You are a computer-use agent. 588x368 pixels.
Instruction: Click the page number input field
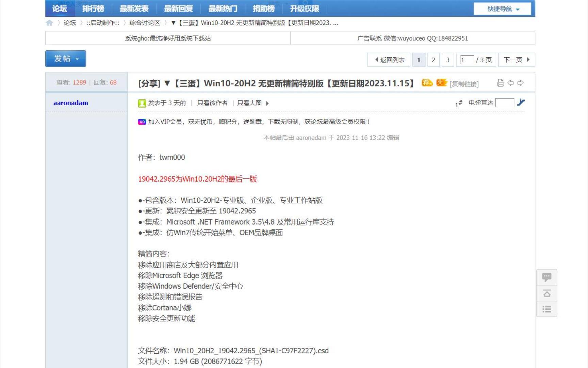pos(467,60)
